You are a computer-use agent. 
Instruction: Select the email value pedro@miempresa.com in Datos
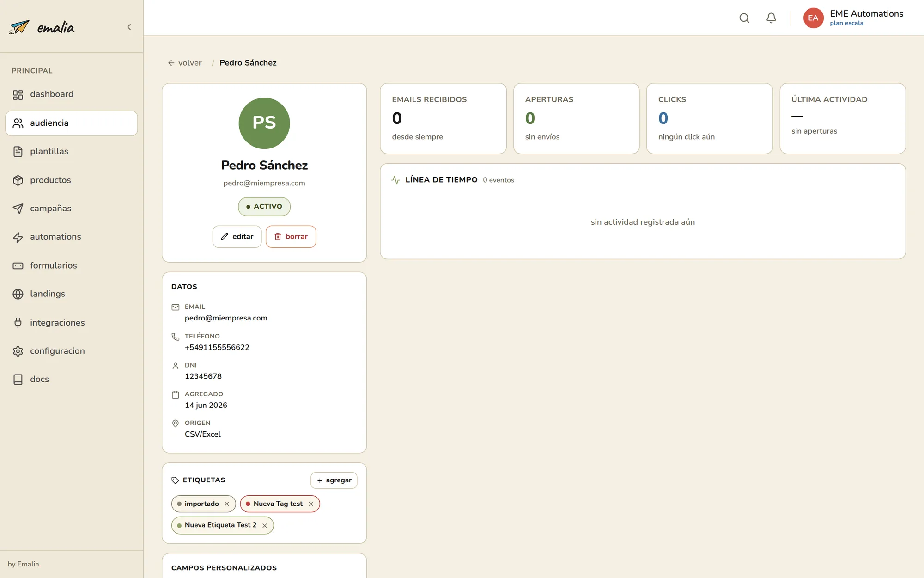[226, 318]
